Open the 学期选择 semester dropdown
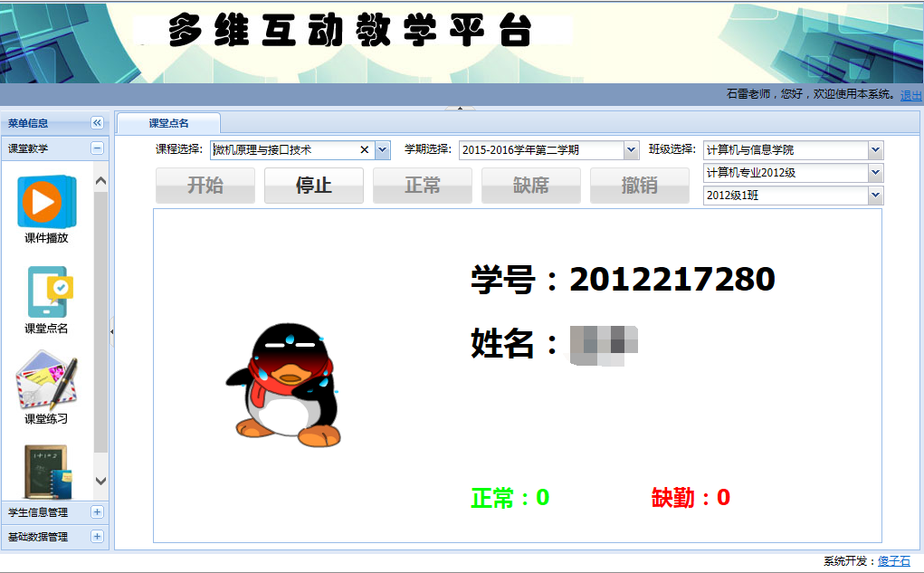 [631, 149]
